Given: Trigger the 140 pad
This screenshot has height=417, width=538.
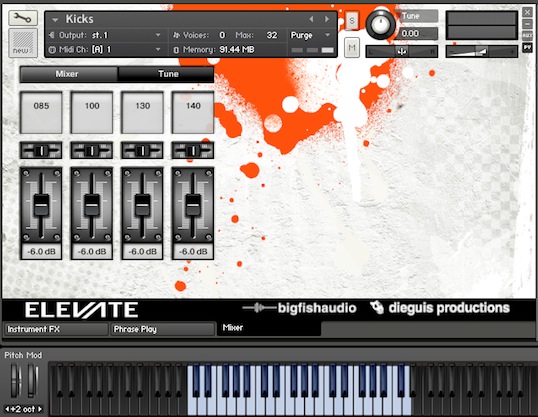Looking at the screenshot, I should [193, 112].
